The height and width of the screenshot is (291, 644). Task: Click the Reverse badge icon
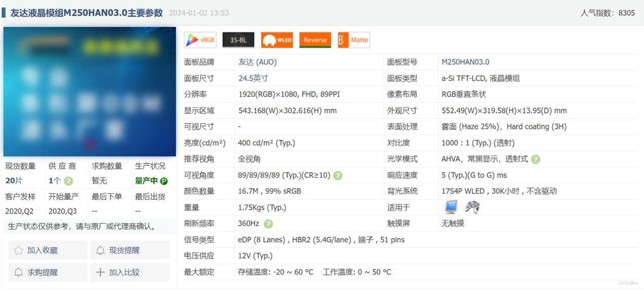click(315, 40)
